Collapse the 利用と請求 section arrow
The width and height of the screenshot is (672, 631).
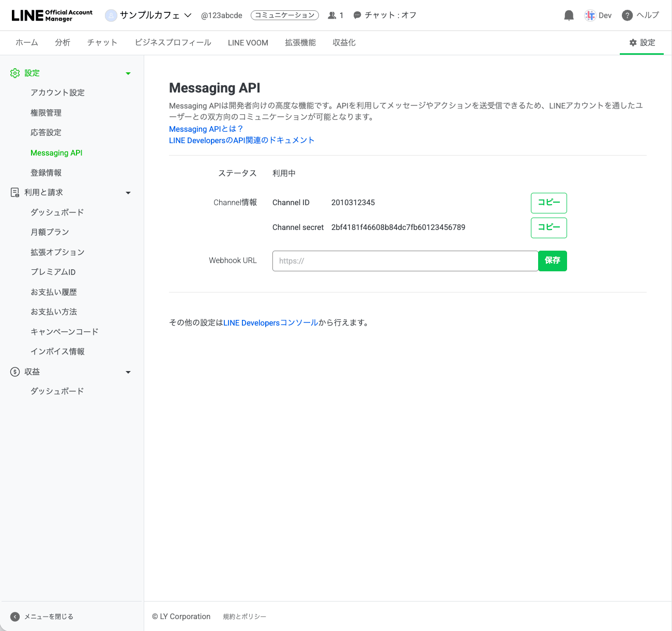[128, 193]
